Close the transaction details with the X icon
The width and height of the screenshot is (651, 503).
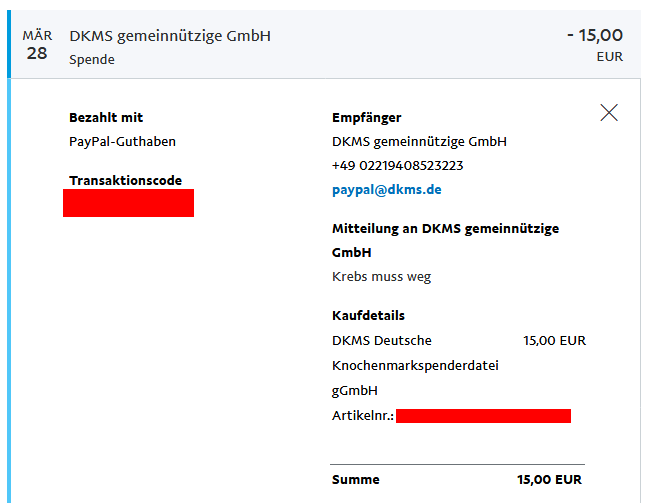(x=609, y=112)
